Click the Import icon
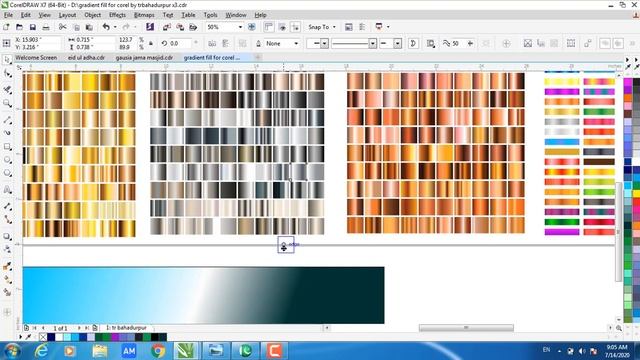The image size is (640, 360). tap(167, 27)
